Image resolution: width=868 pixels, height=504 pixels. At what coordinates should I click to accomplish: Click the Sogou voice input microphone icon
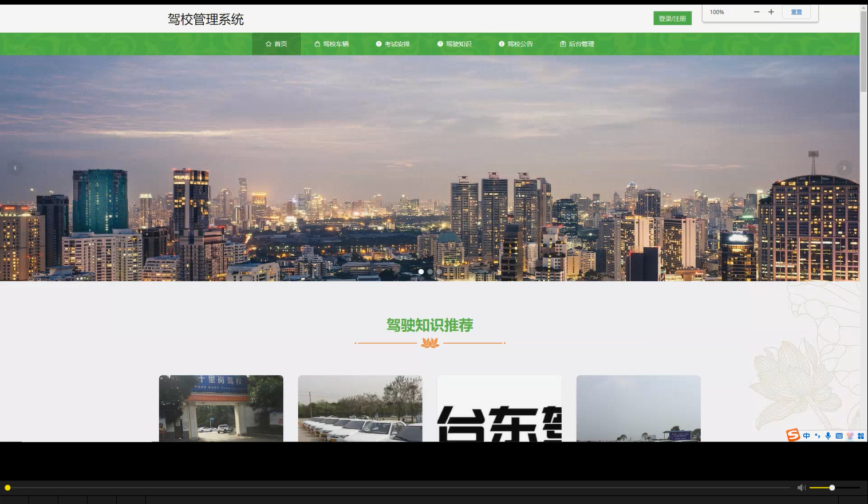(827, 436)
